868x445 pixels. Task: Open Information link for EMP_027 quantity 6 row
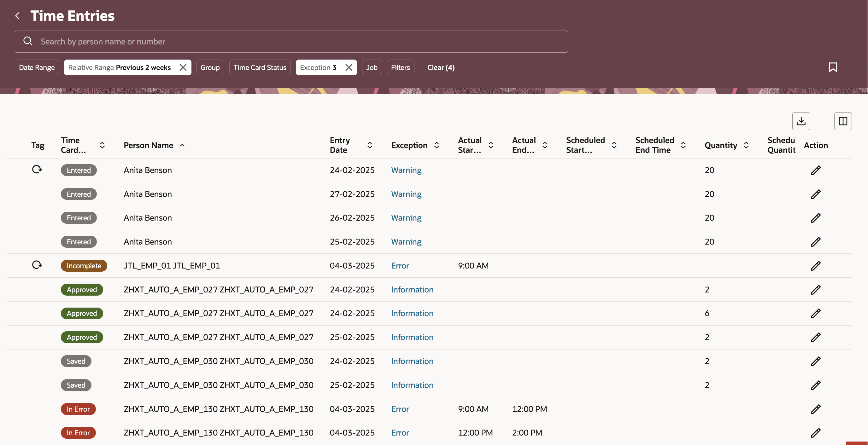(412, 313)
